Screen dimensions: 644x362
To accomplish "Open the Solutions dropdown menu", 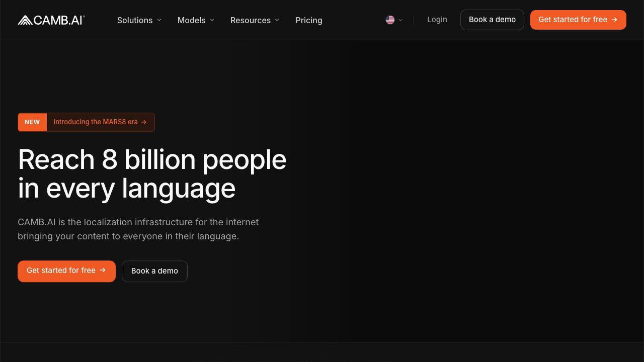I will [139, 20].
